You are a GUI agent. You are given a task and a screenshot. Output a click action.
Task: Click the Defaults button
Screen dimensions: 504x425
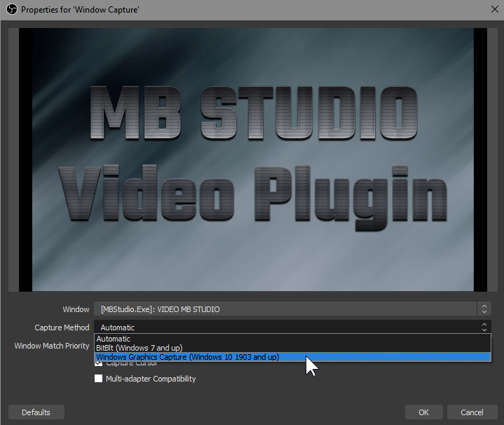click(36, 412)
